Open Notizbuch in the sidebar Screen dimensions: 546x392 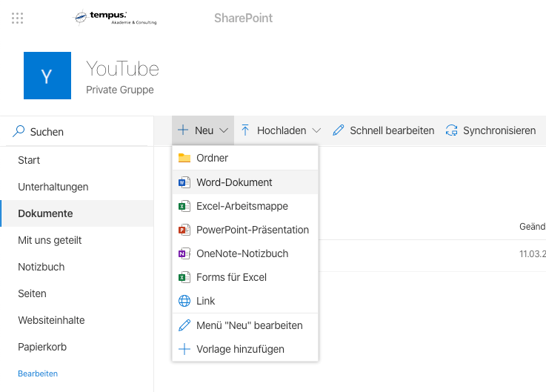click(76, 267)
